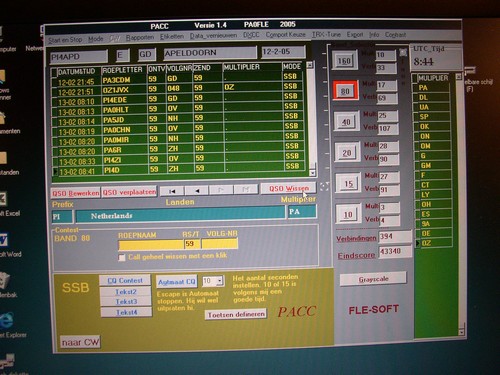Open the Mode menu
Screen dimensions: 500x375
96,39
